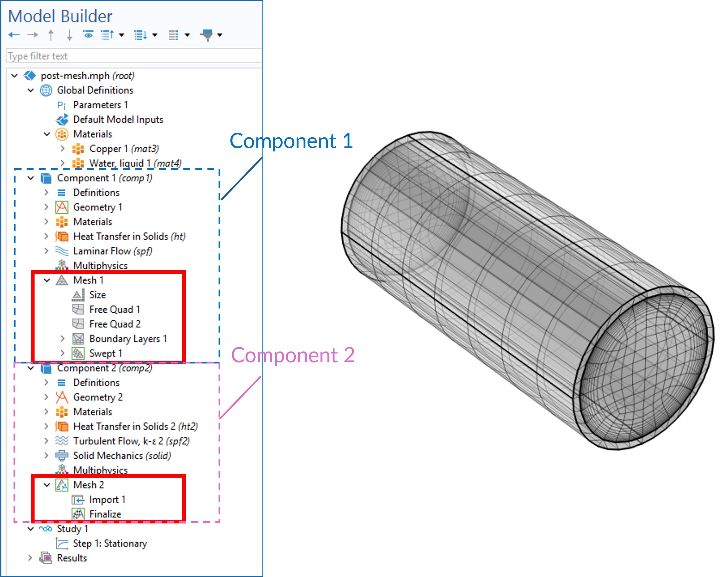Open the Model Tree Node Text dropdown arrow
728x577 pixels.
[187, 35]
